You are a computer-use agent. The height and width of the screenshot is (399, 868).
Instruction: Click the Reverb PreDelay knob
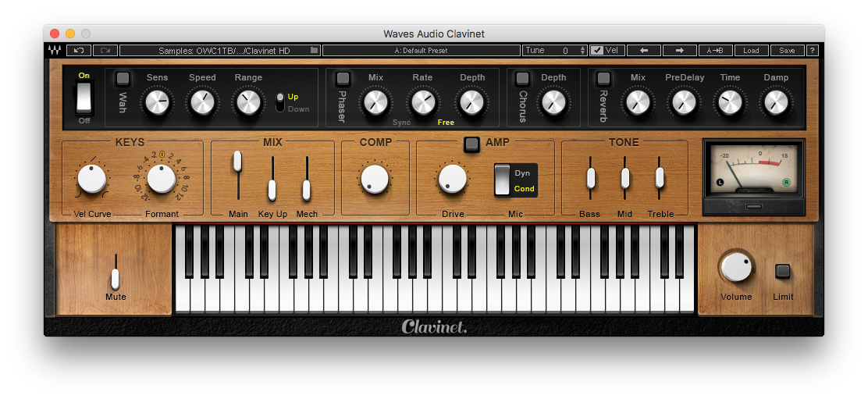[x=685, y=102]
